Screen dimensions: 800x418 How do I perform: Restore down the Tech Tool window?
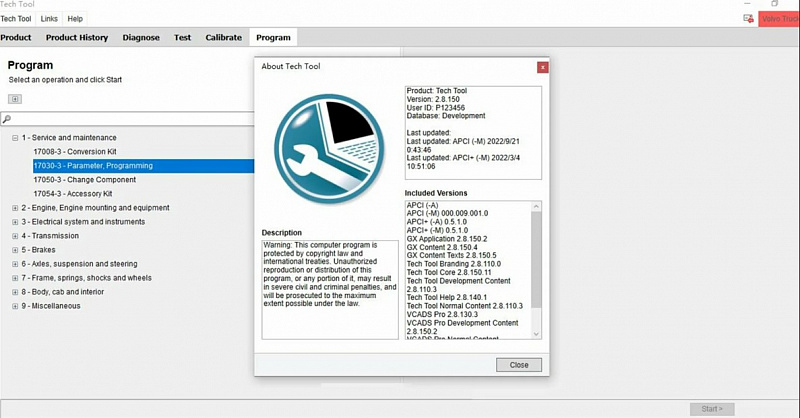(x=774, y=4)
